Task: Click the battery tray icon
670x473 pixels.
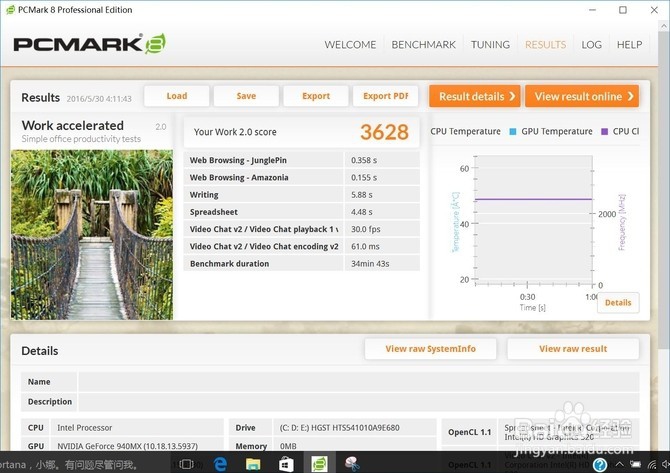Action: [635, 464]
